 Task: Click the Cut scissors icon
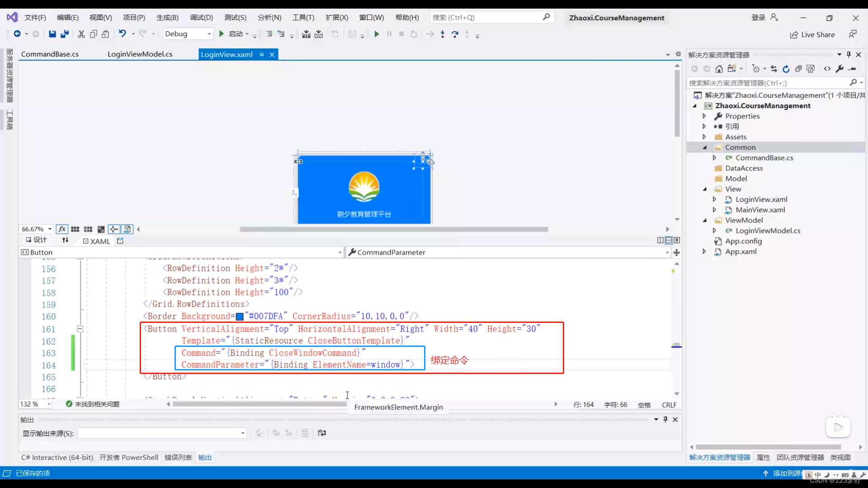[81, 34]
